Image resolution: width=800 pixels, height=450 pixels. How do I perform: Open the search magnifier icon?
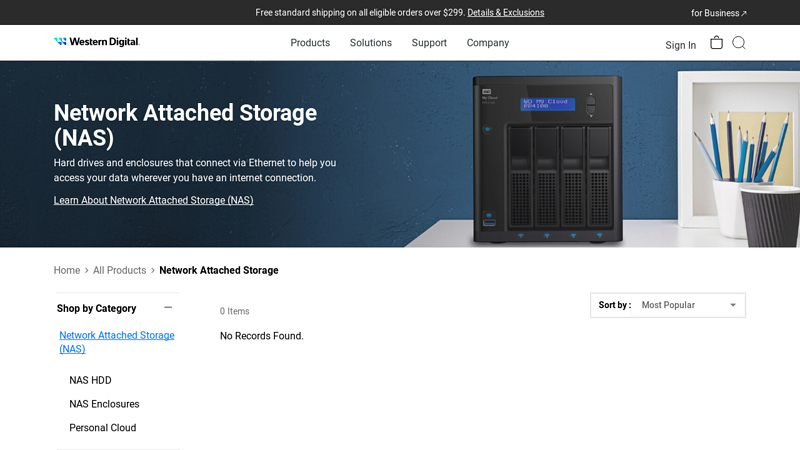pos(739,43)
